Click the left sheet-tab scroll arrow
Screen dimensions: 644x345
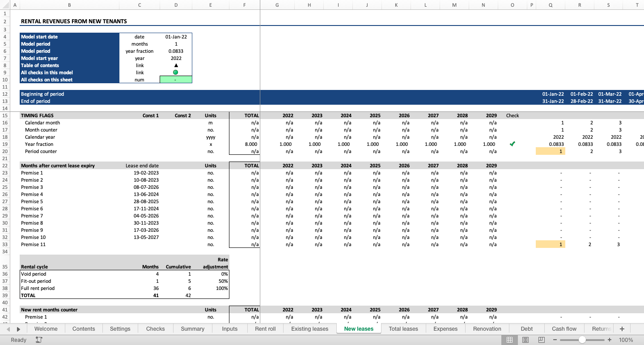point(7,328)
